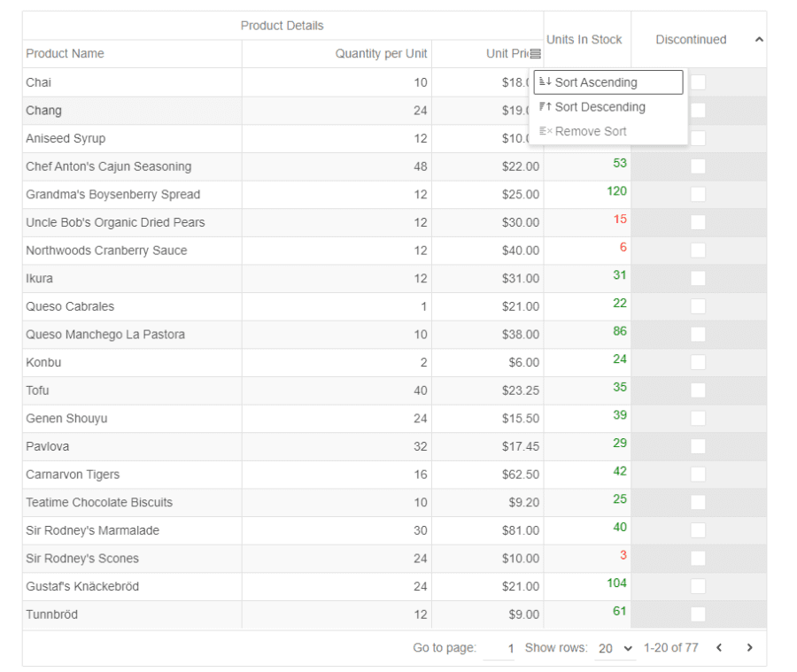Select the Queso Cabrales product cell

70,306
